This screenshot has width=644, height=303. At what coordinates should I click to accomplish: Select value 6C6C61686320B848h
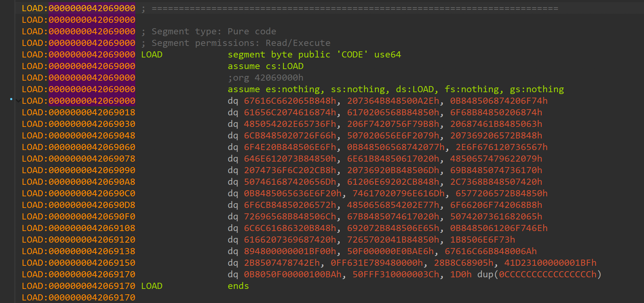point(290,228)
